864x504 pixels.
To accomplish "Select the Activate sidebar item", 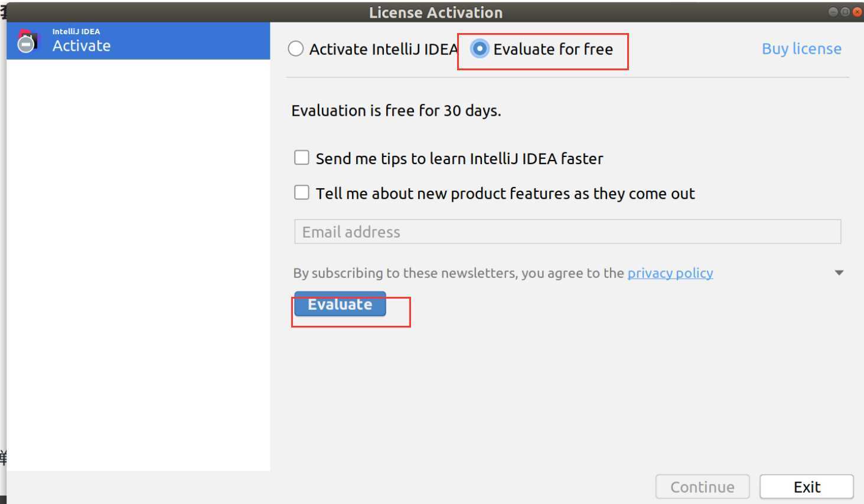I will [138, 41].
